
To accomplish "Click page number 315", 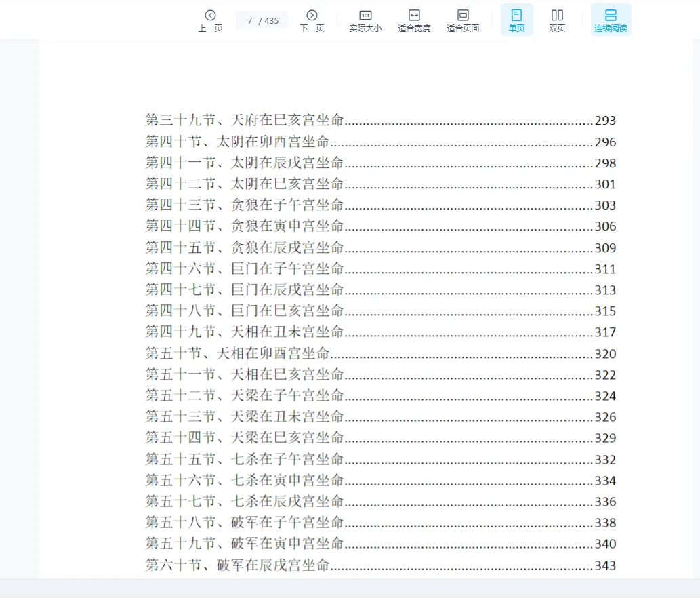I will click(605, 311).
